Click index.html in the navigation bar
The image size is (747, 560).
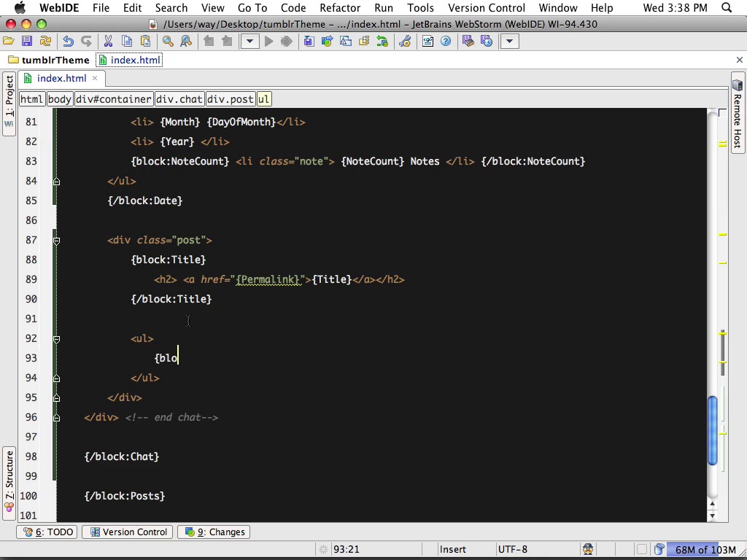(x=130, y=60)
